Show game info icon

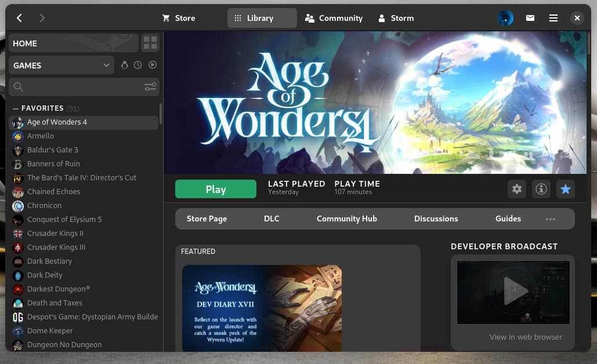[x=541, y=189]
